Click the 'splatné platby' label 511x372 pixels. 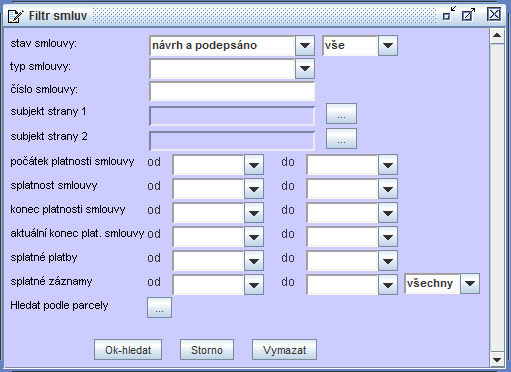tap(44, 257)
